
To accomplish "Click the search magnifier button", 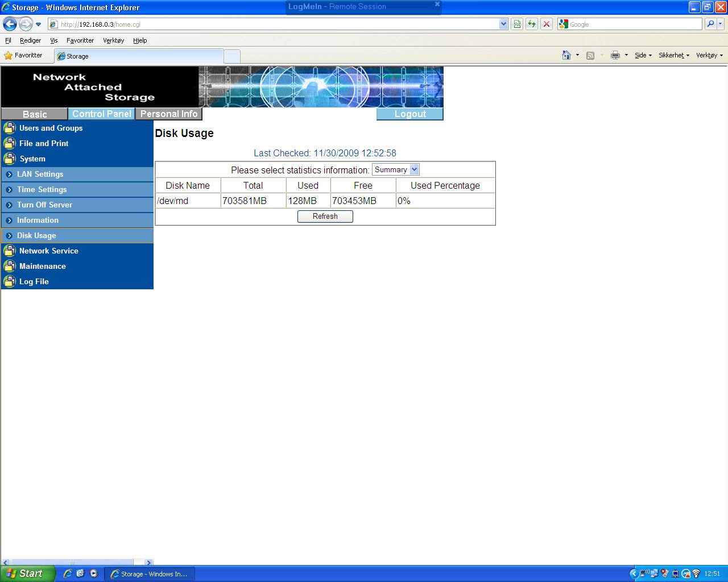I will [710, 24].
